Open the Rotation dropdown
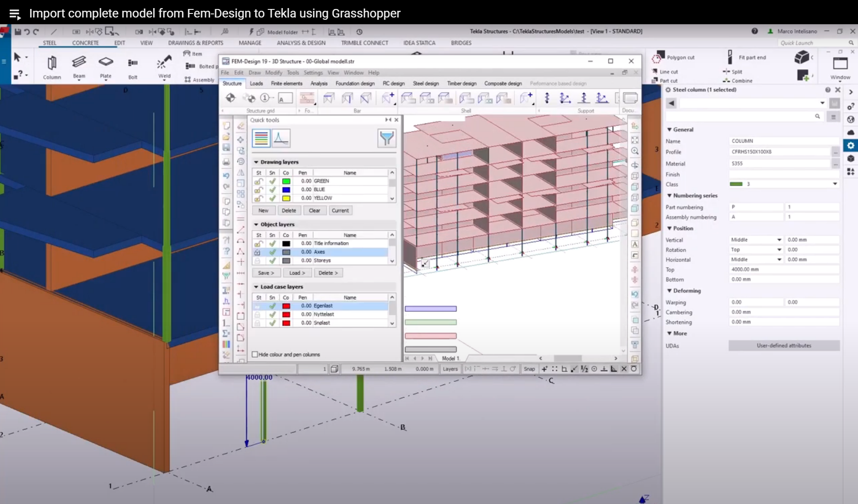The width and height of the screenshot is (858, 504). [x=779, y=250]
